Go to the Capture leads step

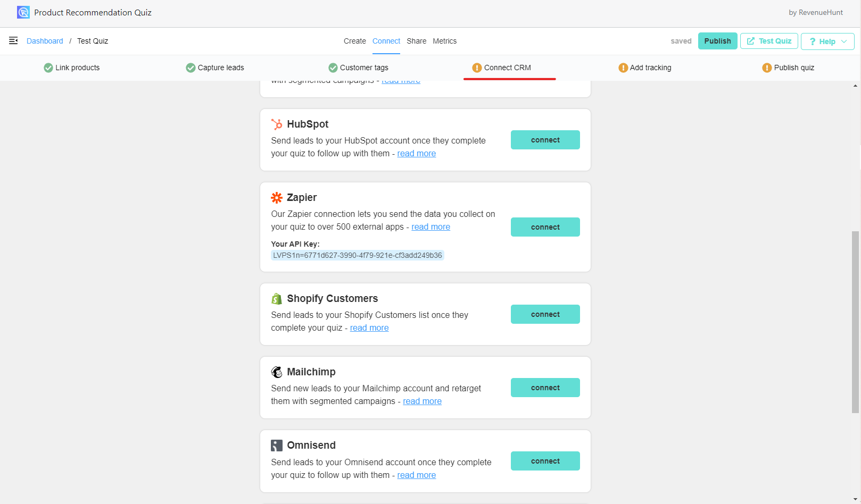click(x=215, y=68)
